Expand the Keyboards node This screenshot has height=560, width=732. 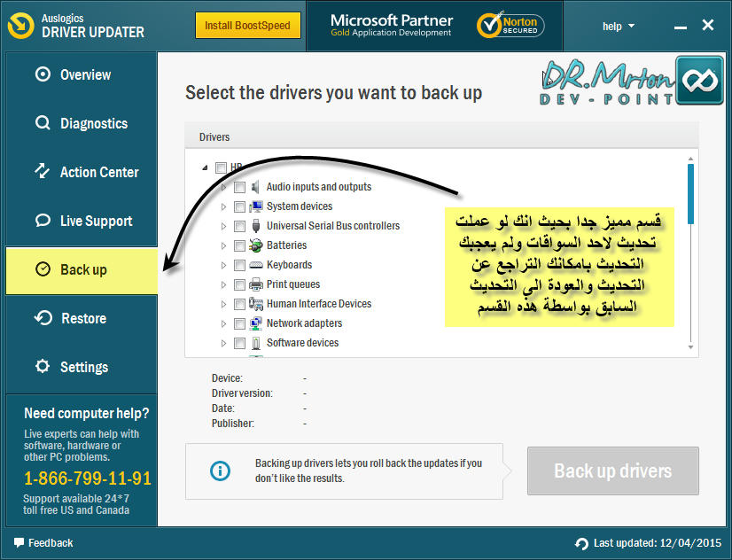point(223,265)
